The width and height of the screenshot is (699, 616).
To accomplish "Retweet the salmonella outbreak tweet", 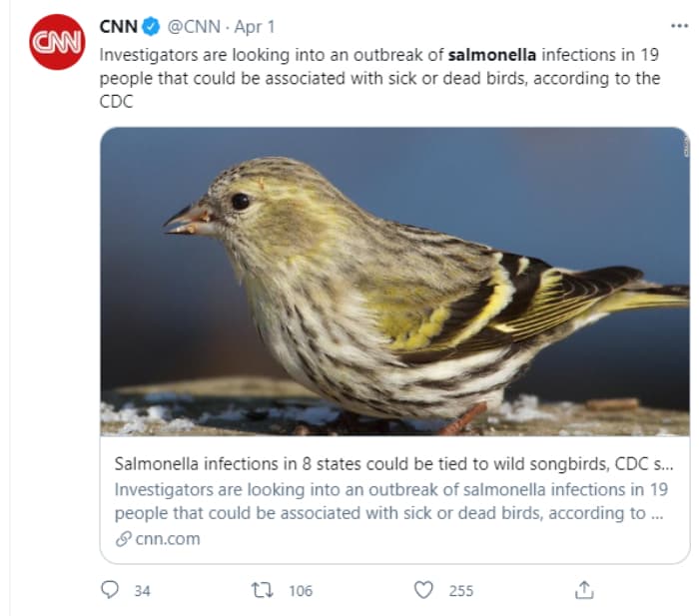I will 265,590.
